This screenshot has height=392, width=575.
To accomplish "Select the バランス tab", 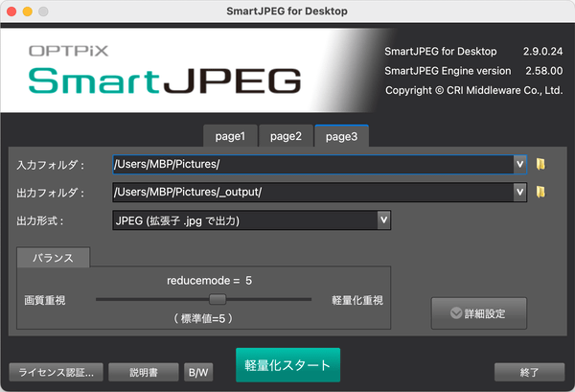I will point(53,258).
